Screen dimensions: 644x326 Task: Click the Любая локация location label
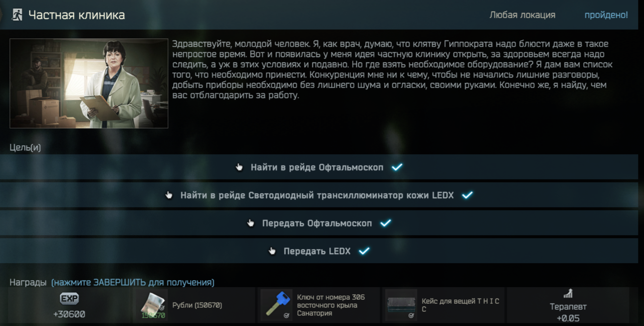click(522, 15)
